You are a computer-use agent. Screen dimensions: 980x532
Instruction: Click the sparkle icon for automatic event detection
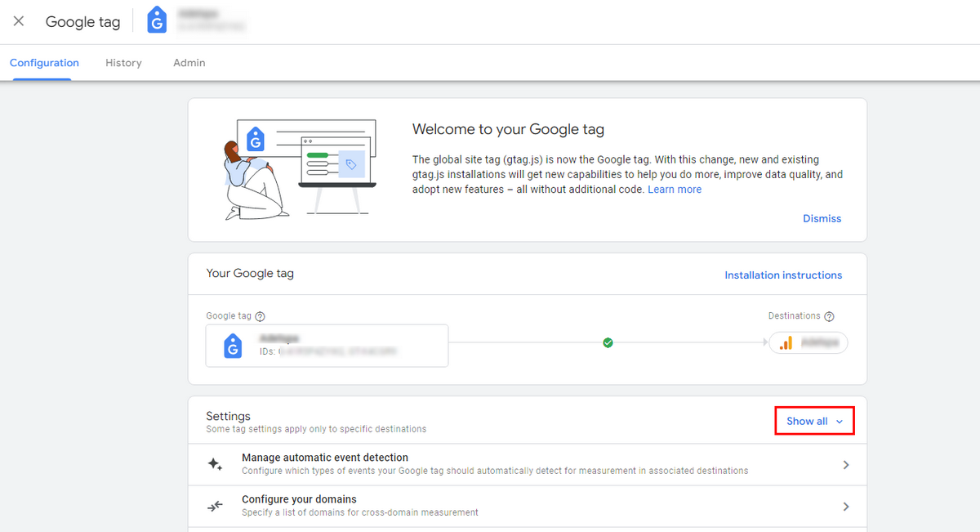tap(215, 464)
